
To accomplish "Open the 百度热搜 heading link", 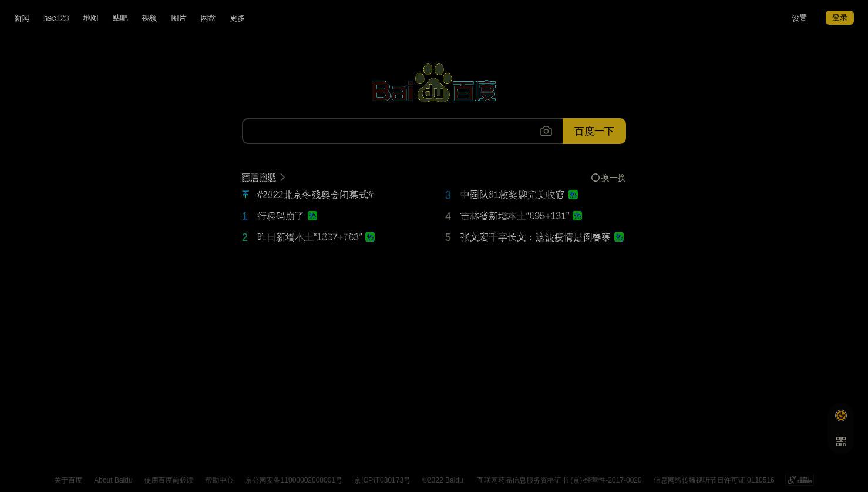I will click(259, 178).
